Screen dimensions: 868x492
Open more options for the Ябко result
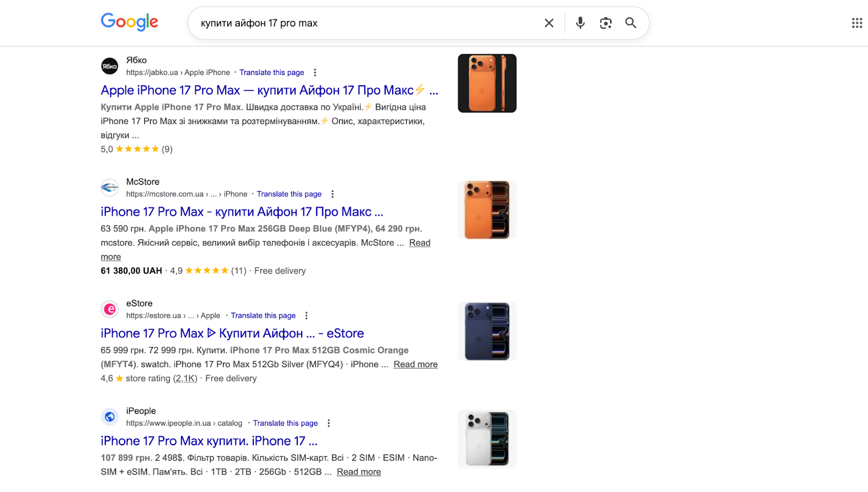pyautogui.click(x=315, y=73)
